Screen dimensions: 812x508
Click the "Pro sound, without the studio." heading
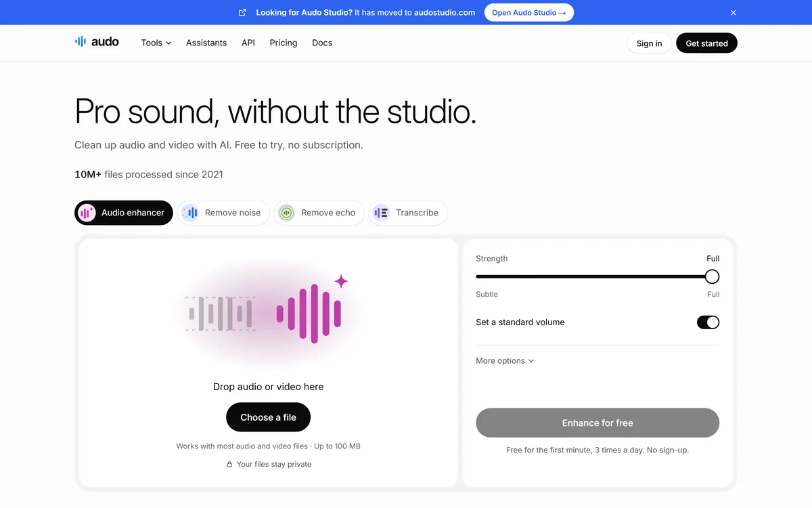[x=275, y=111]
